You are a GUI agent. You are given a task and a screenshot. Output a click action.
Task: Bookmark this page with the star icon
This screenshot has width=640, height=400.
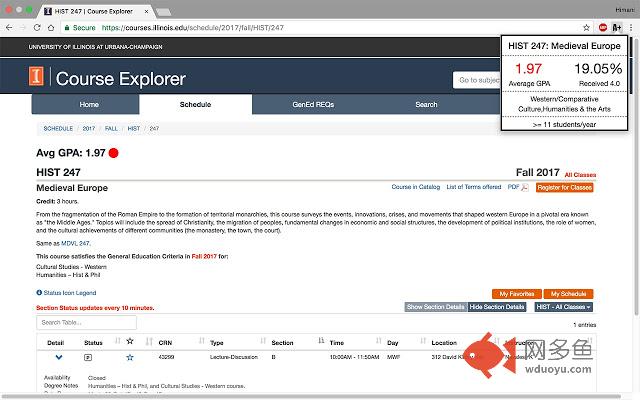click(587, 28)
